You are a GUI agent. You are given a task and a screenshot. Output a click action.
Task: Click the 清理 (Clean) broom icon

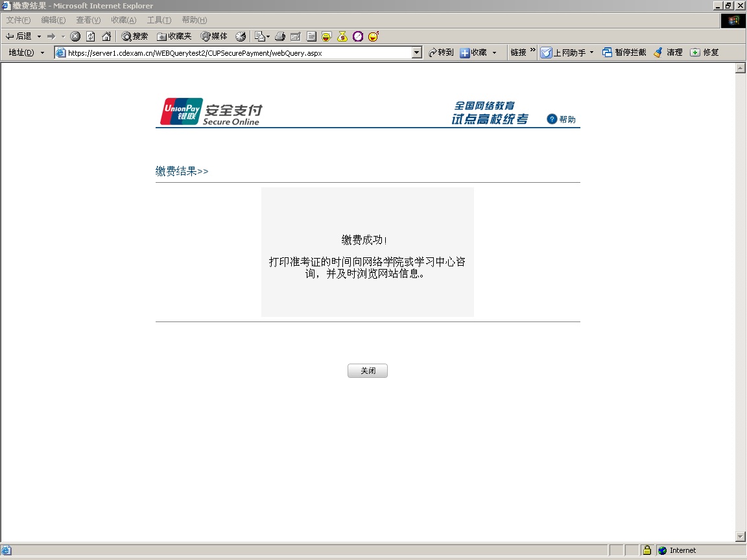click(x=668, y=52)
